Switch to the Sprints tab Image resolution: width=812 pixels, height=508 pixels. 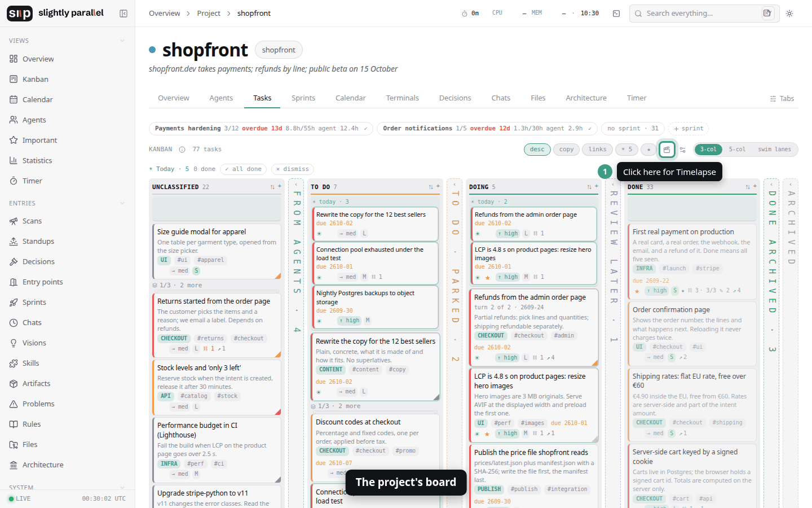[303, 98]
